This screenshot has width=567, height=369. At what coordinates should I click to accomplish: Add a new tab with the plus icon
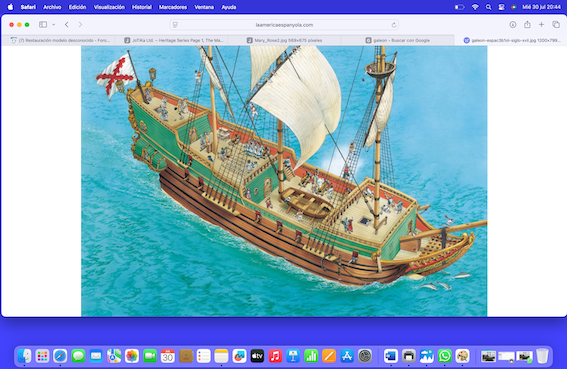coord(541,25)
